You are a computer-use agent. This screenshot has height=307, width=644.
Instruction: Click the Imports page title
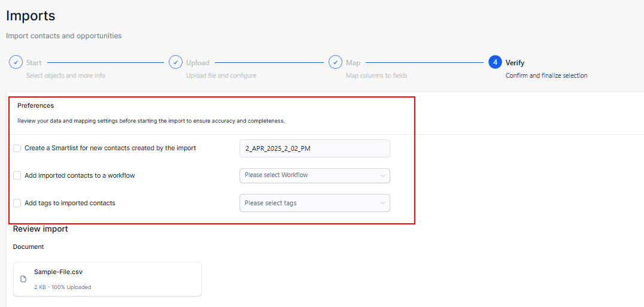31,16
